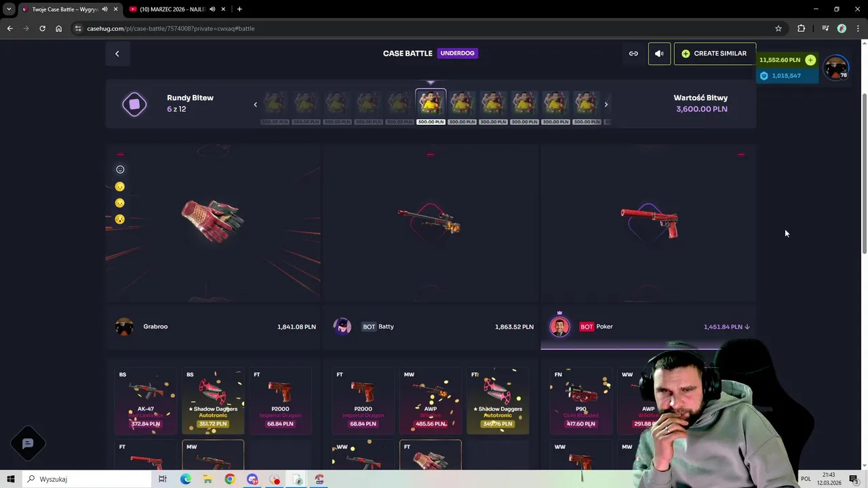This screenshot has height=488, width=868.
Task: Close the Case Battle browser tab
Action: (115, 9)
